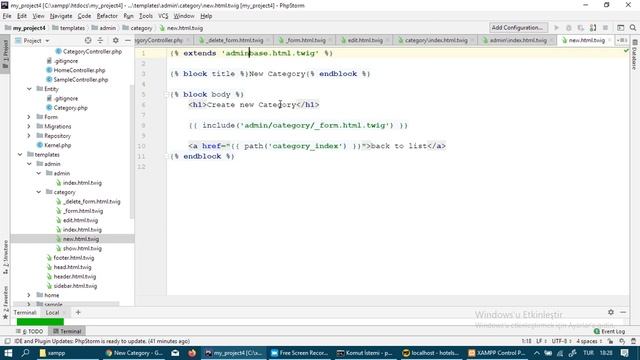The width and height of the screenshot is (640, 360).
Task: Expand the Form folder
Action: [x=29, y=117]
